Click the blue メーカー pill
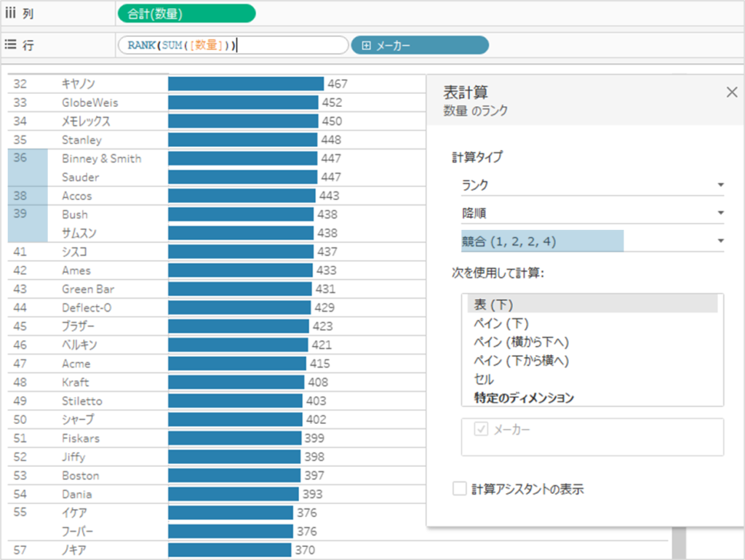 (419, 44)
